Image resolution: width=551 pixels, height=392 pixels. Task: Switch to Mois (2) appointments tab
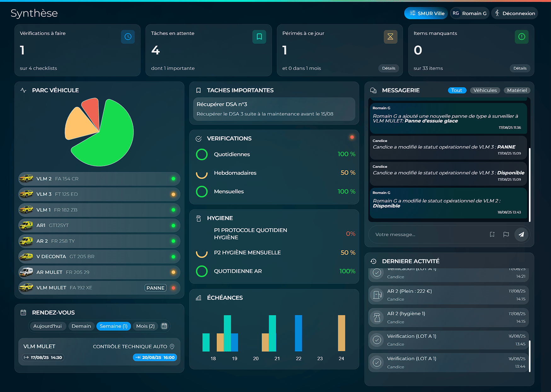(x=145, y=326)
